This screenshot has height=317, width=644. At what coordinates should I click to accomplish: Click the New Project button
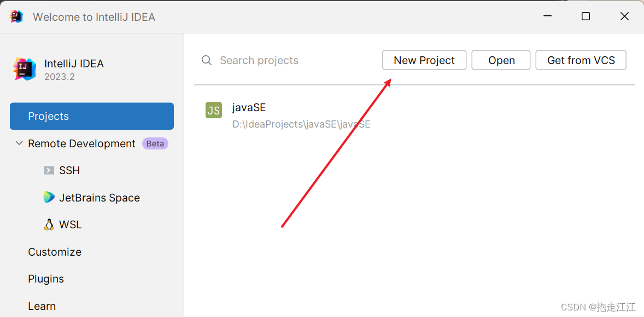tap(424, 60)
